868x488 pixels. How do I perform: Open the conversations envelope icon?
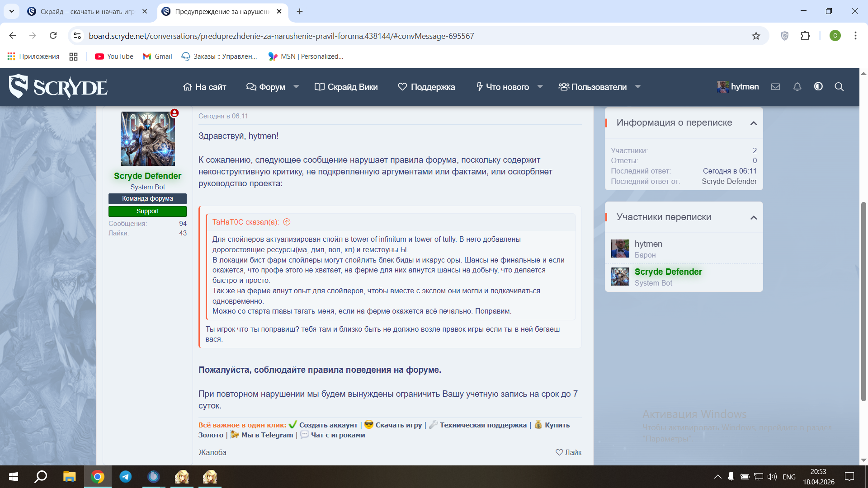[x=775, y=87]
